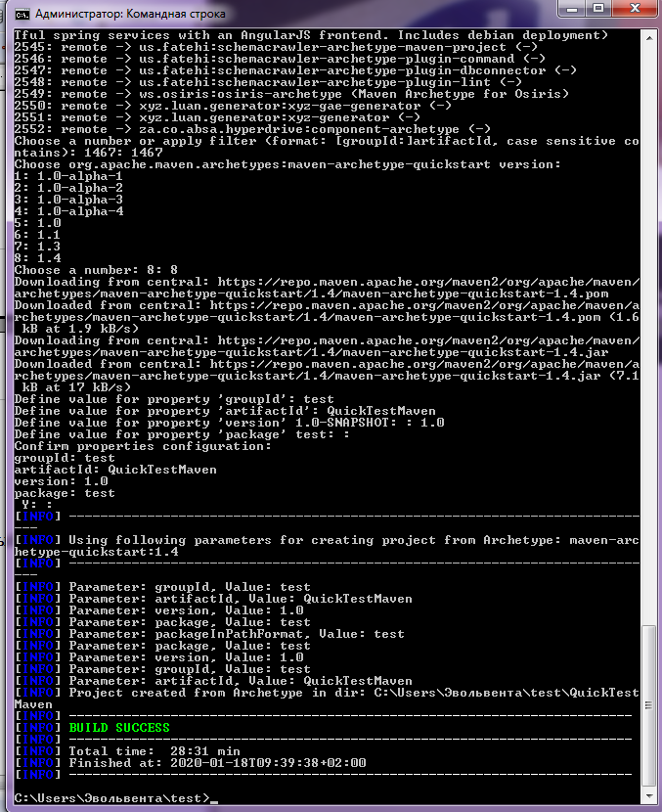Click the scrollbar up arrow

tap(648, 37)
